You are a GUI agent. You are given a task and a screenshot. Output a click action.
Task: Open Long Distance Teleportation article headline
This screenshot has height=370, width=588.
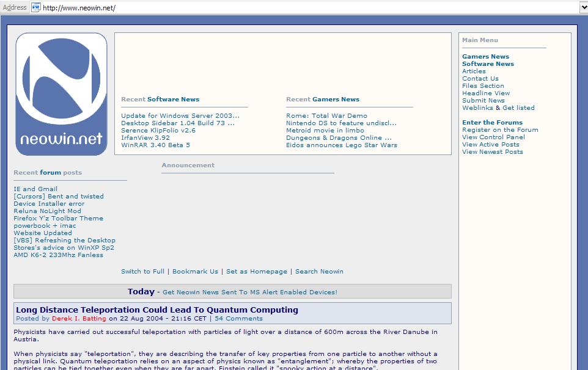[156, 310]
